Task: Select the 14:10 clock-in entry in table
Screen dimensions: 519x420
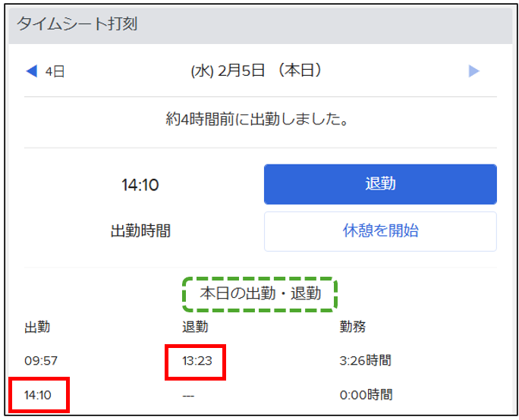Action: pyautogui.click(x=39, y=395)
